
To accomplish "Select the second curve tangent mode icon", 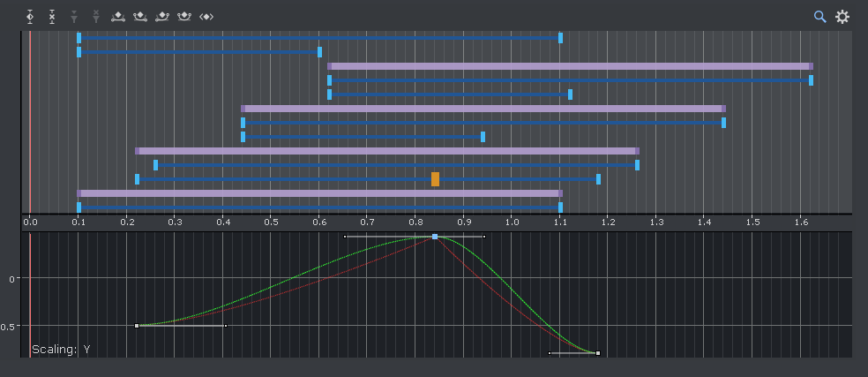I will click(x=139, y=17).
